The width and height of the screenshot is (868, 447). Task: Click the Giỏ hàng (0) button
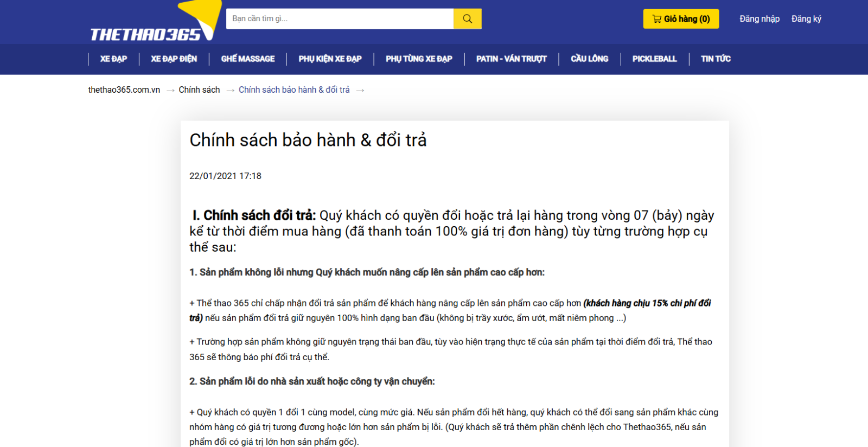click(681, 19)
